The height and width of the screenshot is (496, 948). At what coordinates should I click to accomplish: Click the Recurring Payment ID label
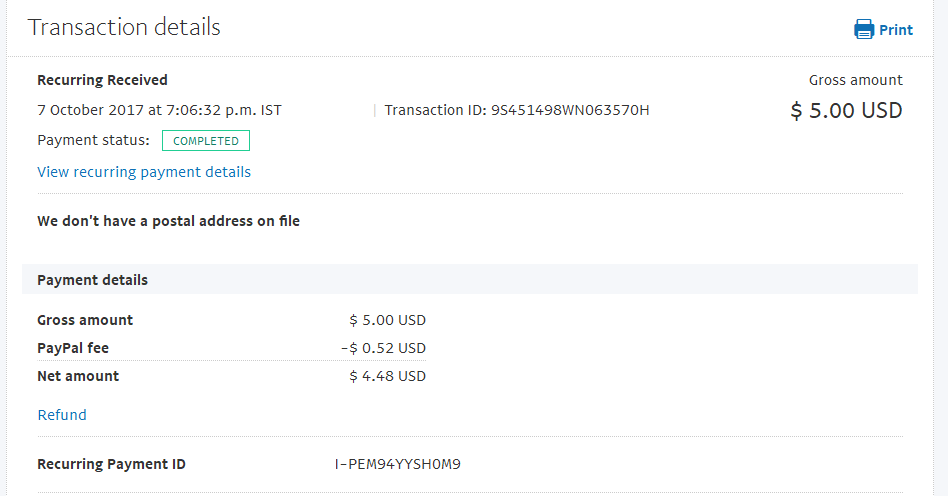[111, 464]
